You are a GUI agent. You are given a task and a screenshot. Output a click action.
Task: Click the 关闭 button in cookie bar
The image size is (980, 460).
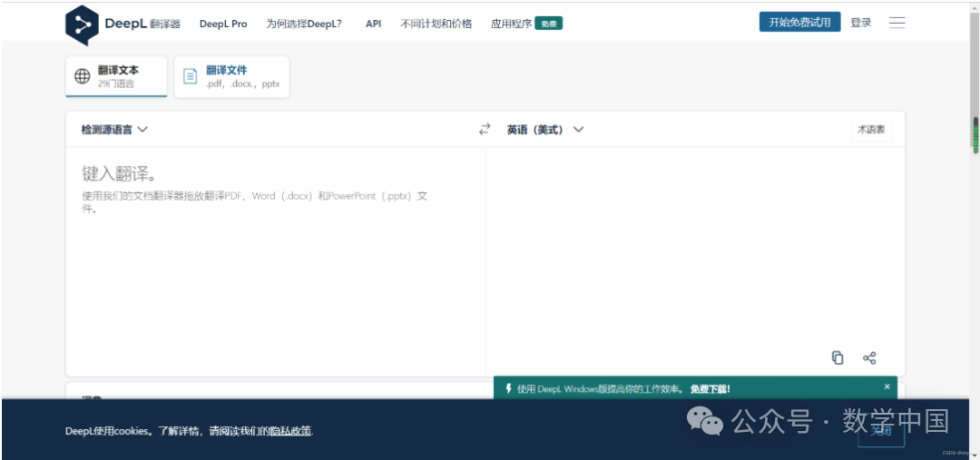tap(880, 431)
